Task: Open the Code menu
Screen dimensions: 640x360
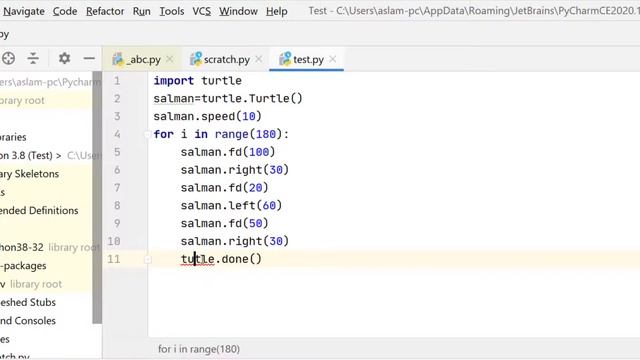Action: point(65,11)
